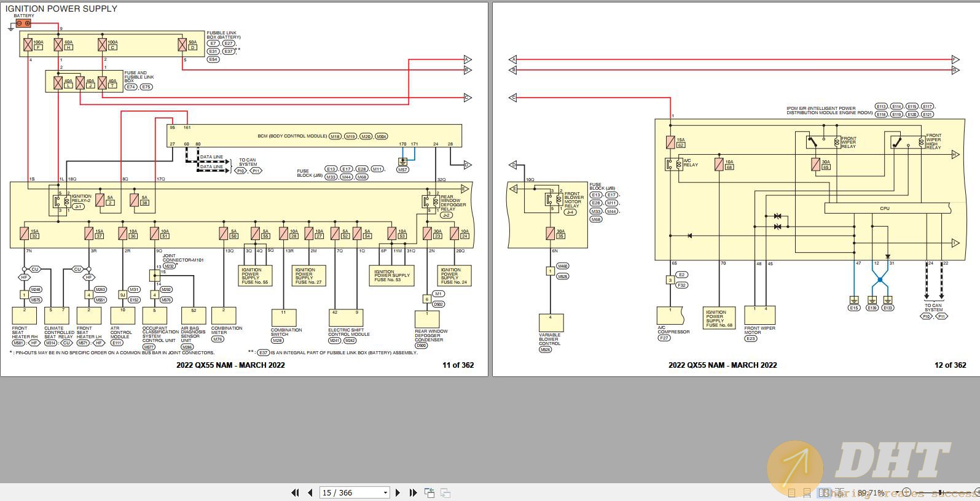
Task: Switch to single page view
Action: [791, 492]
